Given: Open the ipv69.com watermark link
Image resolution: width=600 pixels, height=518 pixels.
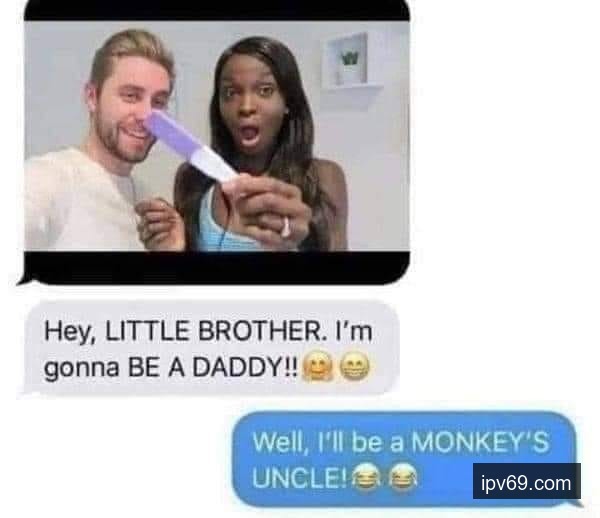Looking at the screenshot, I should pyautogui.click(x=527, y=481).
